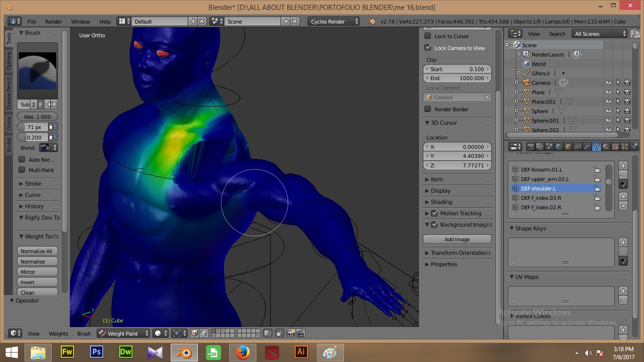Launch Blender from the taskbar
The height and width of the screenshot is (362, 644).
coord(184,352)
